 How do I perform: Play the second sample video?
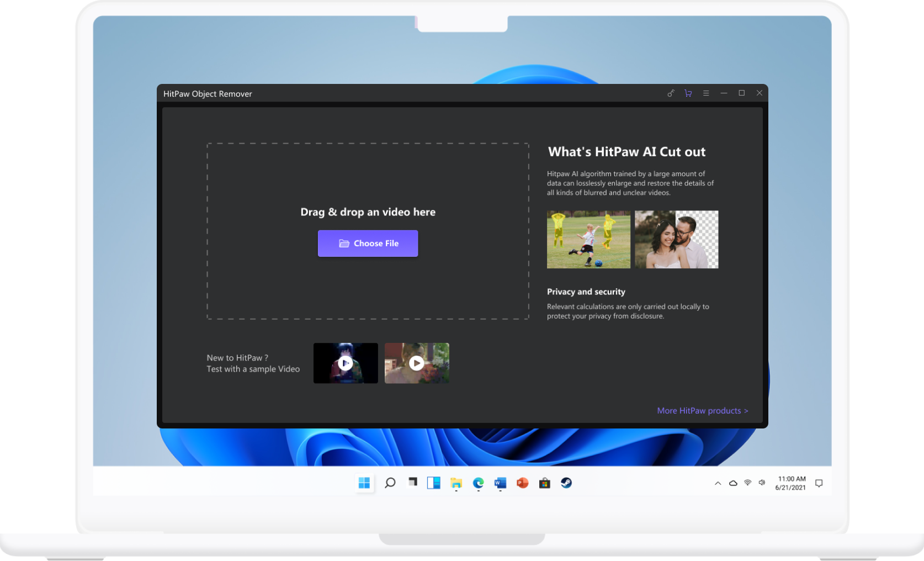point(417,363)
